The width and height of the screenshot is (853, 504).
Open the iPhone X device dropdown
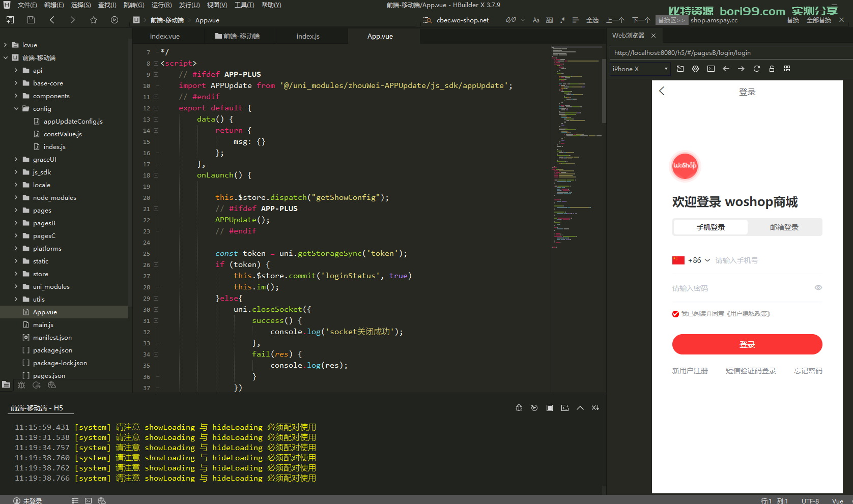point(640,69)
